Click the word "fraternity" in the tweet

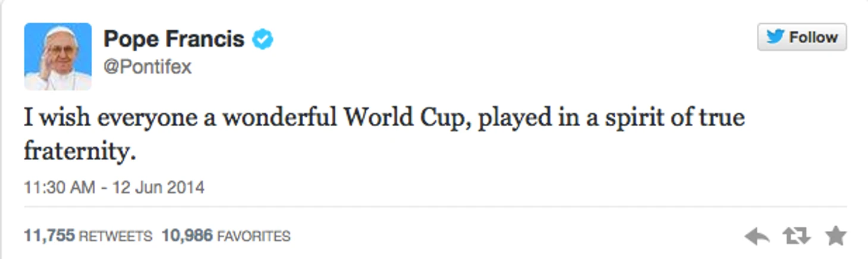(x=80, y=151)
